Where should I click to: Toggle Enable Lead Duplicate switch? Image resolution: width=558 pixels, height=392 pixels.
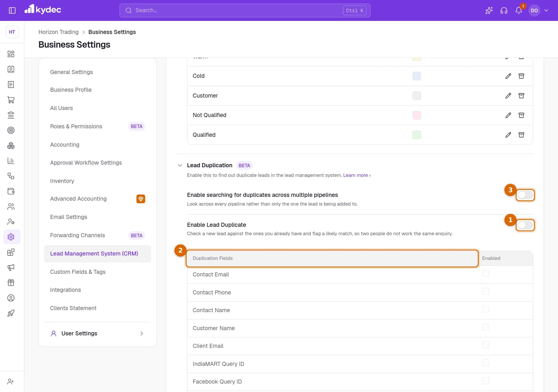click(525, 225)
